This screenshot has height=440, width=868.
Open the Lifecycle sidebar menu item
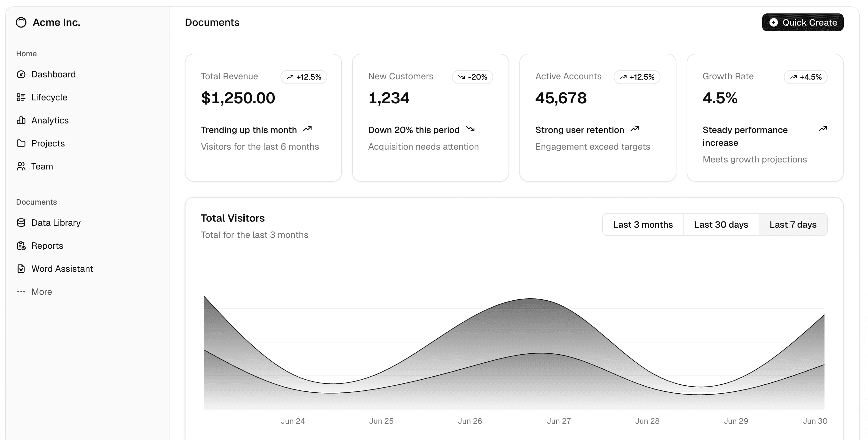click(49, 97)
